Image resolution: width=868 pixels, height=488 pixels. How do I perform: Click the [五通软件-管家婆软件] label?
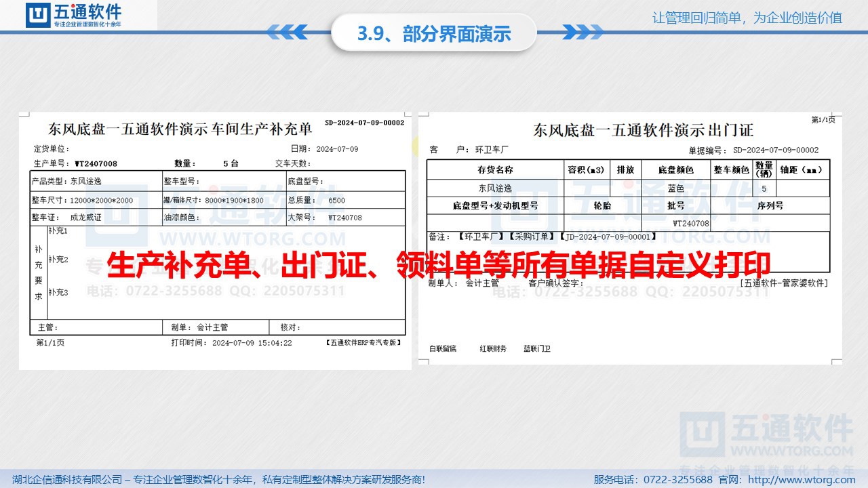coord(784,283)
